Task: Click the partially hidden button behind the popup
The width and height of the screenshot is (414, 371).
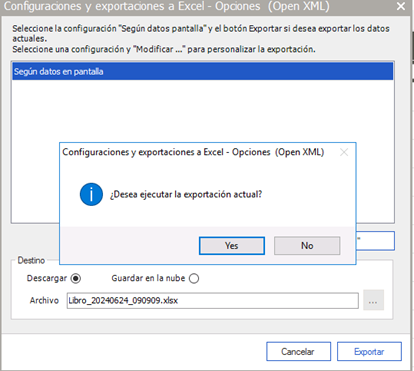Action: coord(375,241)
